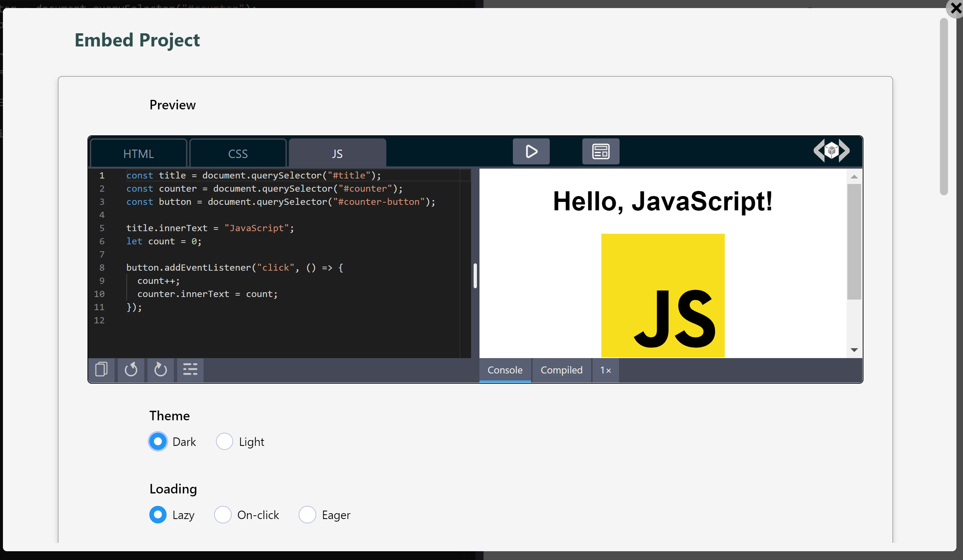Enable On-click loading
The height and width of the screenshot is (560, 963).
click(223, 515)
